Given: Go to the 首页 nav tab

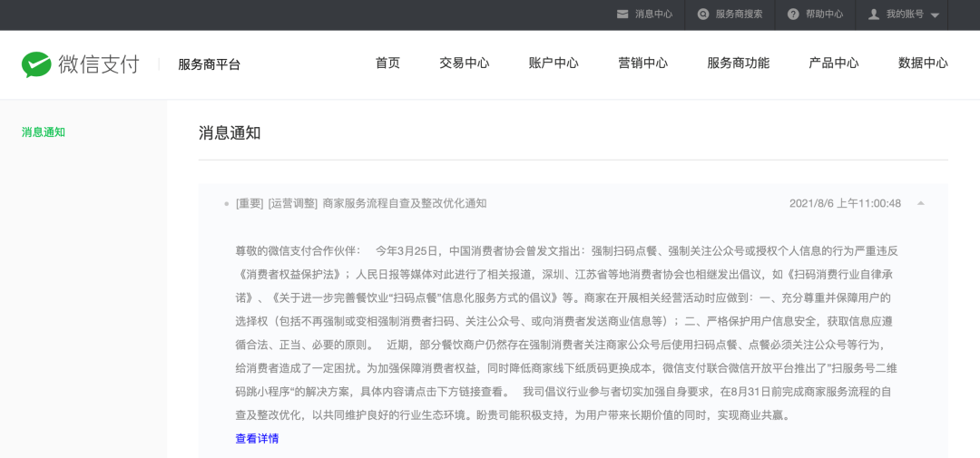Looking at the screenshot, I should point(387,63).
